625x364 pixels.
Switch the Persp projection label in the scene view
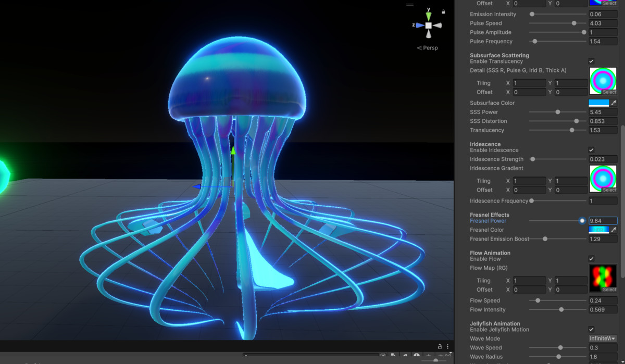coord(428,48)
